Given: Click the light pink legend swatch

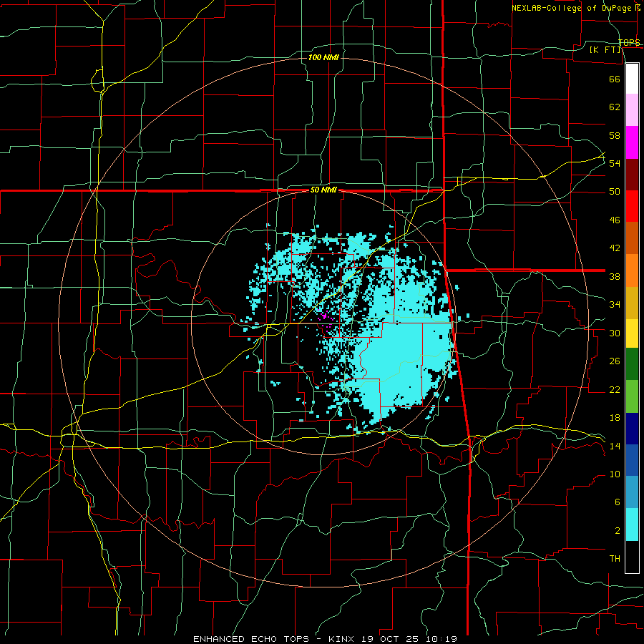Looking at the screenshot, I should [x=632, y=110].
